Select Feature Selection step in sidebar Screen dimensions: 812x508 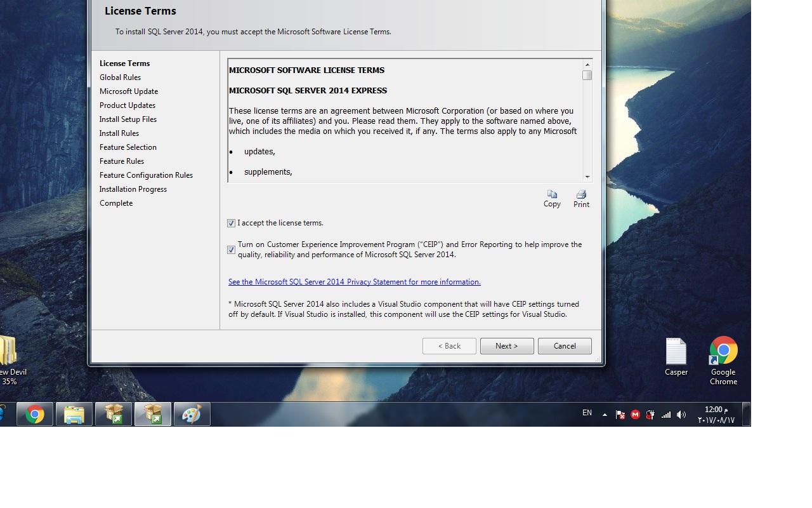128,147
